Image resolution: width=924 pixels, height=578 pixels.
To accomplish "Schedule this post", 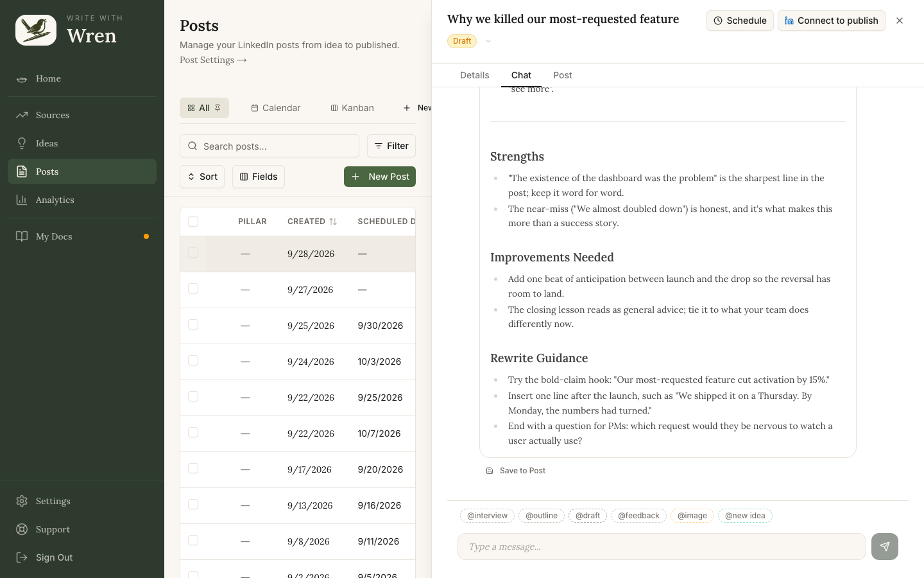I will [740, 21].
